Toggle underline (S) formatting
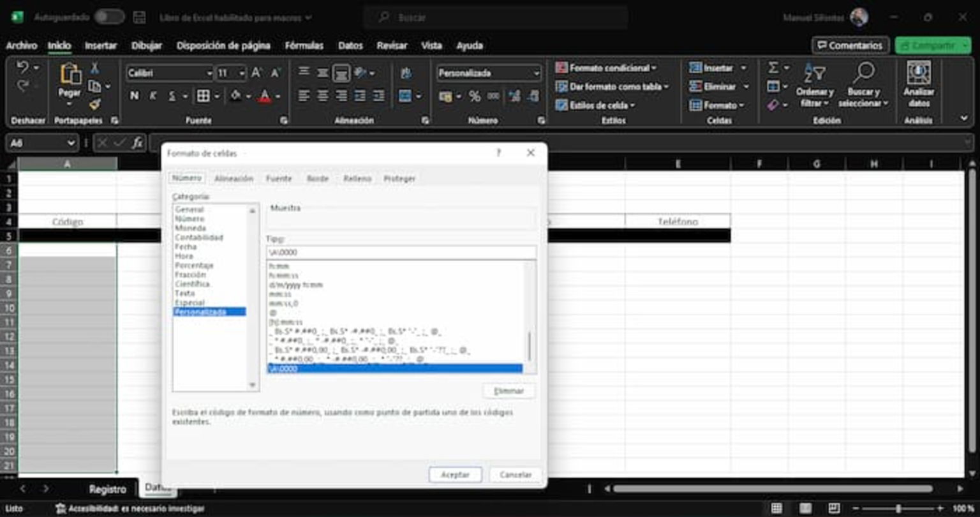 [x=172, y=96]
